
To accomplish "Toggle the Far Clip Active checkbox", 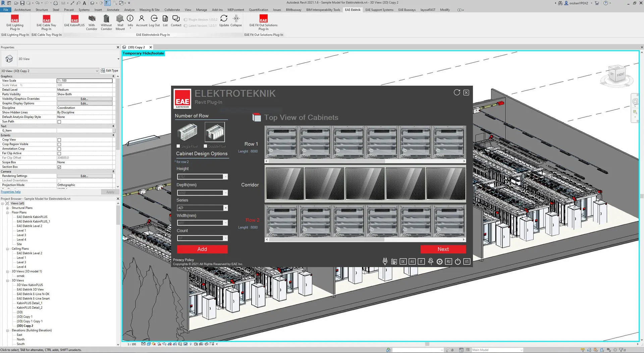I will click(59, 153).
